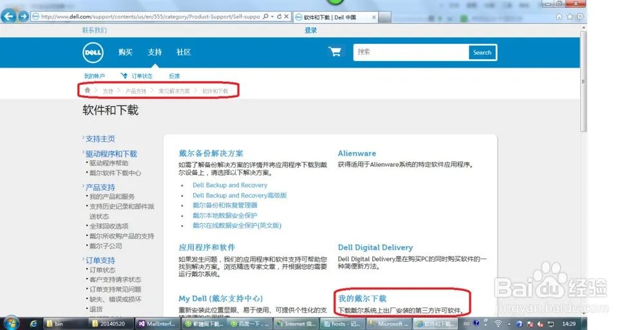Click the Dell logo

pyautogui.click(x=93, y=53)
